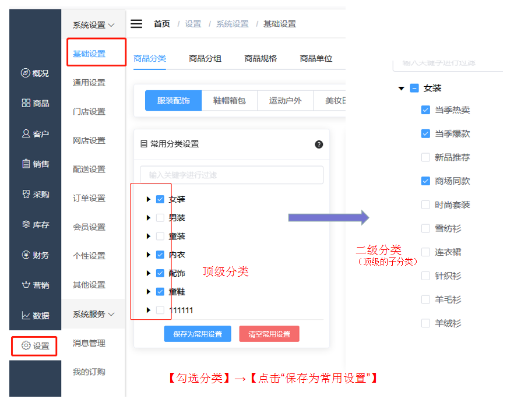Check the 新品推荐 checkbox

pyautogui.click(x=425, y=157)
